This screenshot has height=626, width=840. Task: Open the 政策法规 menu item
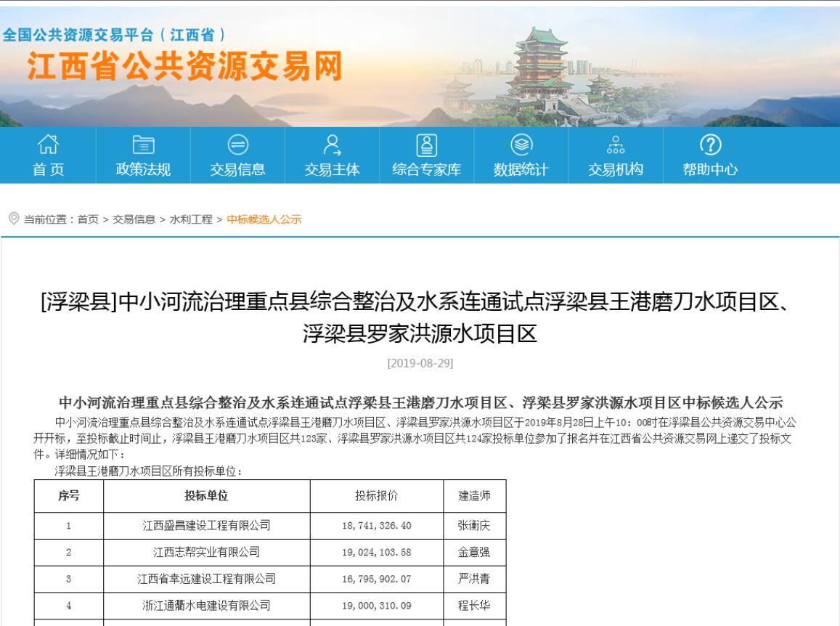[143, 170]
